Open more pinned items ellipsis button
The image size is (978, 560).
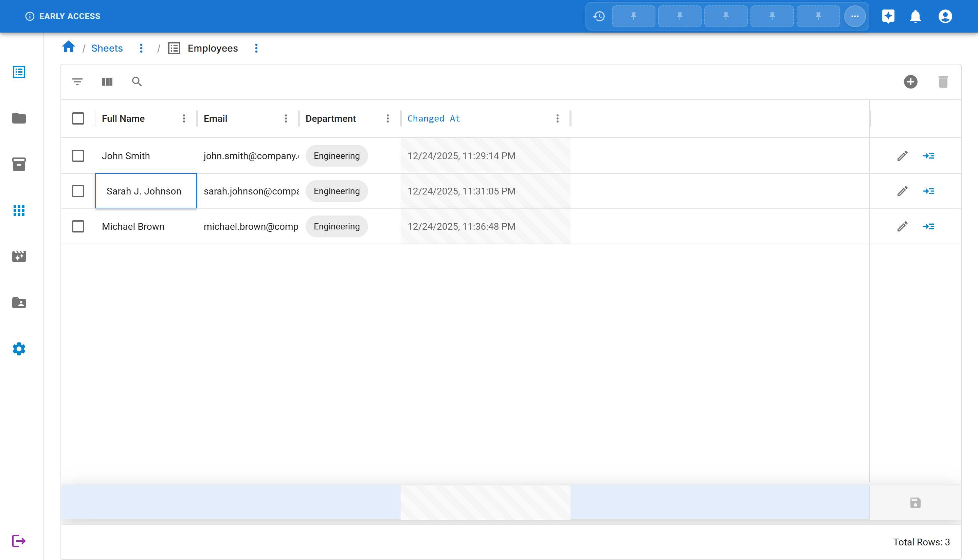point(854,16)
